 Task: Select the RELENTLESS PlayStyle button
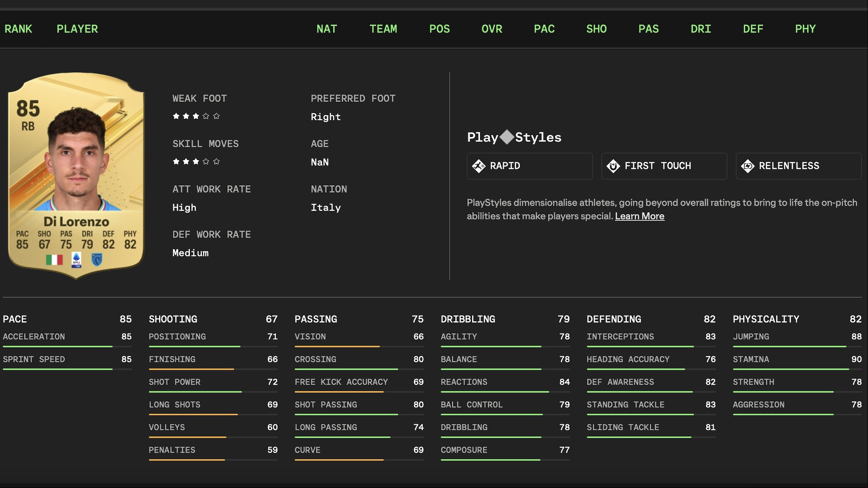(799, 166)
